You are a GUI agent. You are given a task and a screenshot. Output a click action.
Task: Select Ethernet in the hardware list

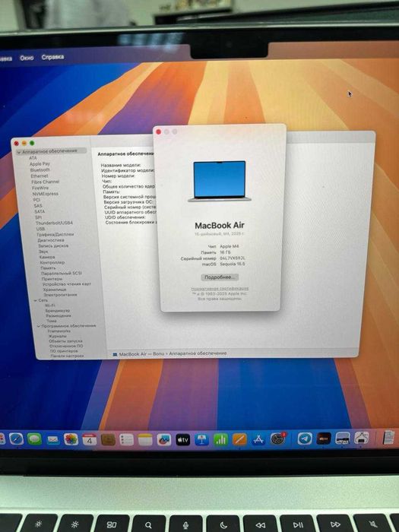coord(40,176)
